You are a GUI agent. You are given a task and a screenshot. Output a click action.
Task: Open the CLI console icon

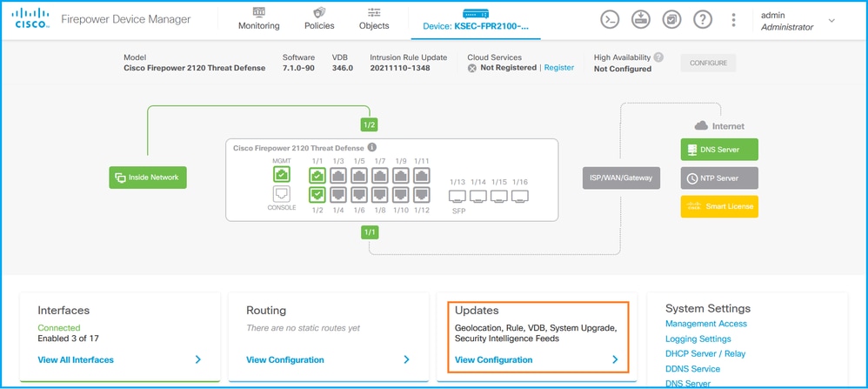click(x=610, y=20)
